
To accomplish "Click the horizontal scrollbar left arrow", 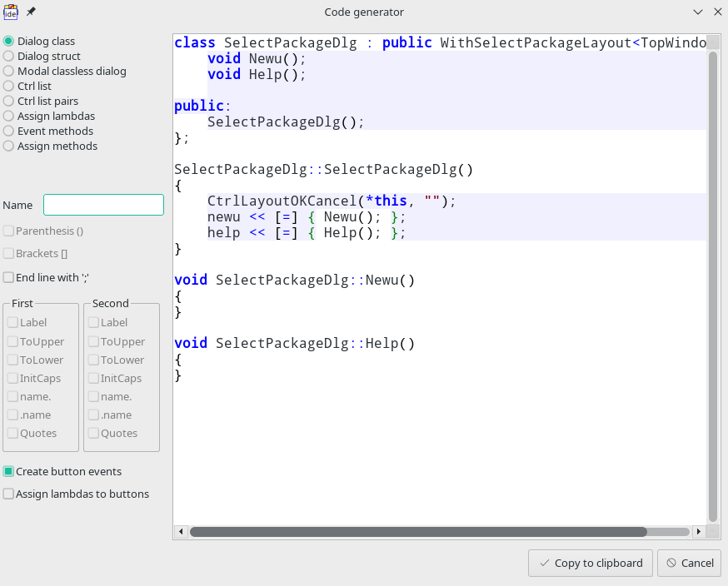I will click(181, 532).
